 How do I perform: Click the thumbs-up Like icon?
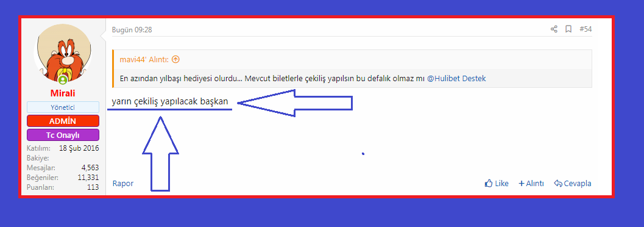coord(489,184)
